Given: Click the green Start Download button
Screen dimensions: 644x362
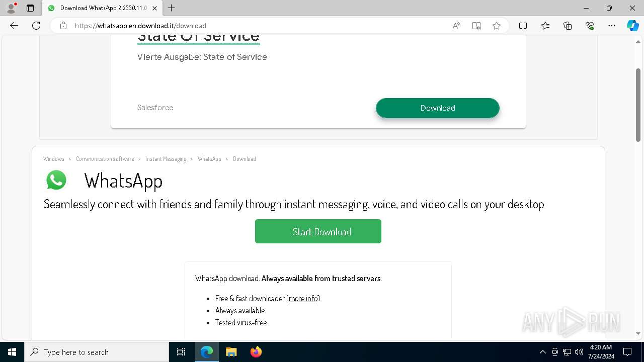Looking at the screenshot, I should coord(318,231).
